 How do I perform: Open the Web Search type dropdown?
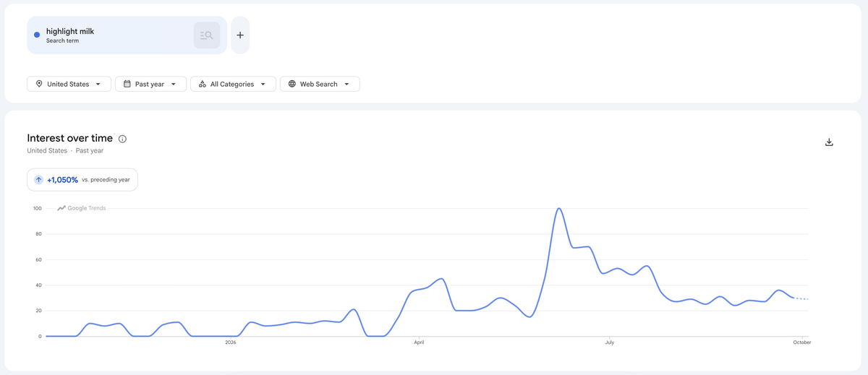tap(320, 84)
